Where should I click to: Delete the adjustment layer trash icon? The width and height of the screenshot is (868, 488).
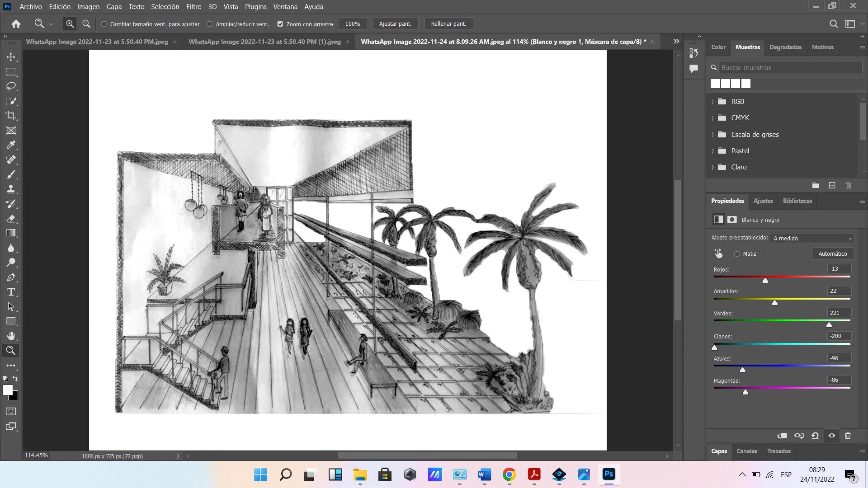[x=848, y=436]
